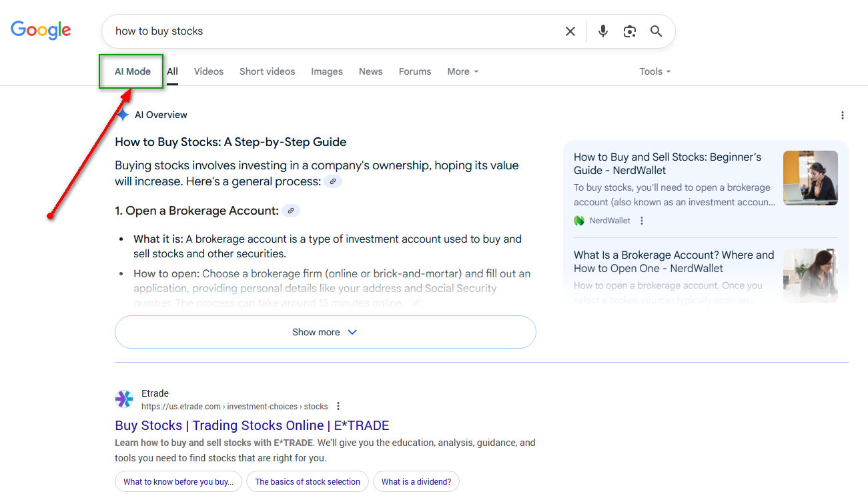Open Search by image camera icon
868x502 pixels.
629,31
